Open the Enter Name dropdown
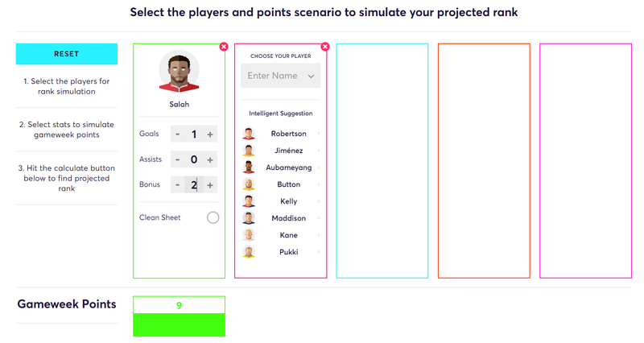 tap(280, 76)
